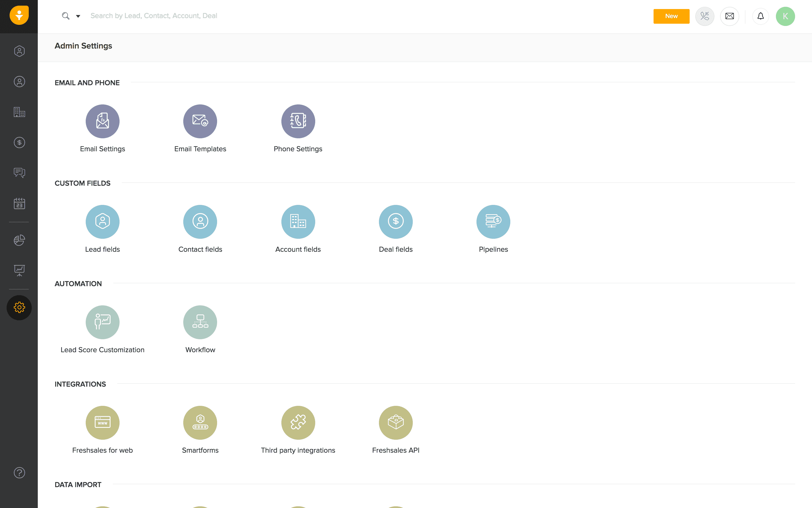Click the Email Settings label
Viewport: 812px width, 508px height.
coord(102,149)
